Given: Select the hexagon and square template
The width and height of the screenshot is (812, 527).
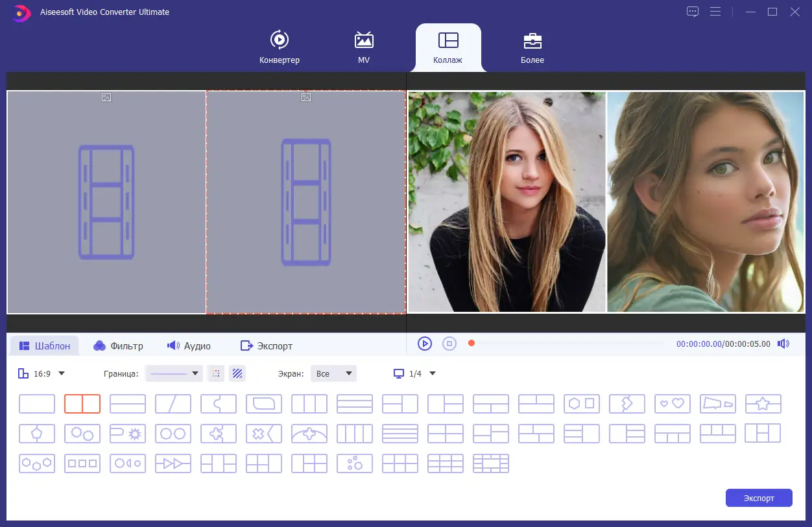Looking at the screenshot, I should point(582,404).
